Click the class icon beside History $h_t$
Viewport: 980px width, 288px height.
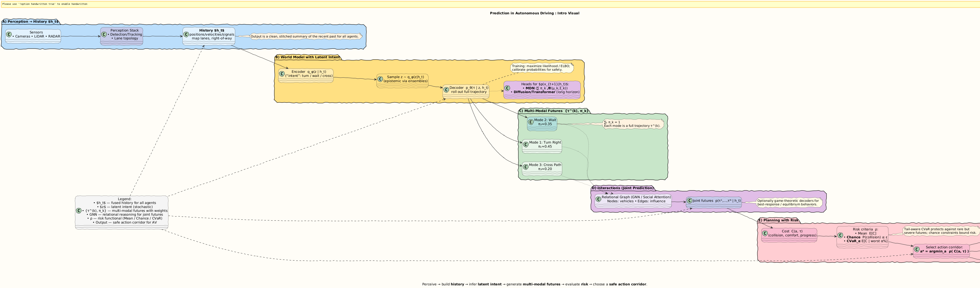tap(186, 35)
